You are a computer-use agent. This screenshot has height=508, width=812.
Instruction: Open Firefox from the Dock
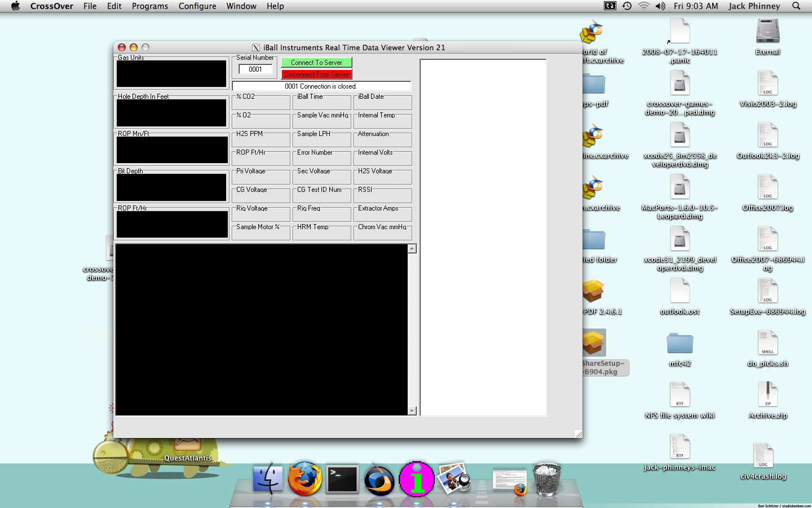305,479
